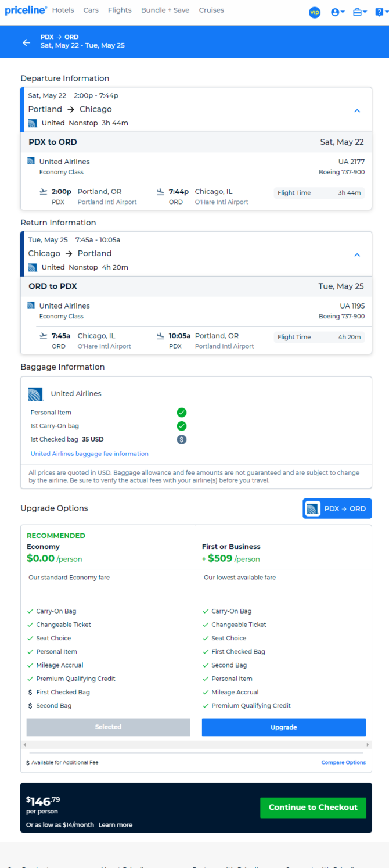This screenshot has height=868, width=389.
Task: Click dollar icon next to Economy Second Bag
Action: coord(30,706)
